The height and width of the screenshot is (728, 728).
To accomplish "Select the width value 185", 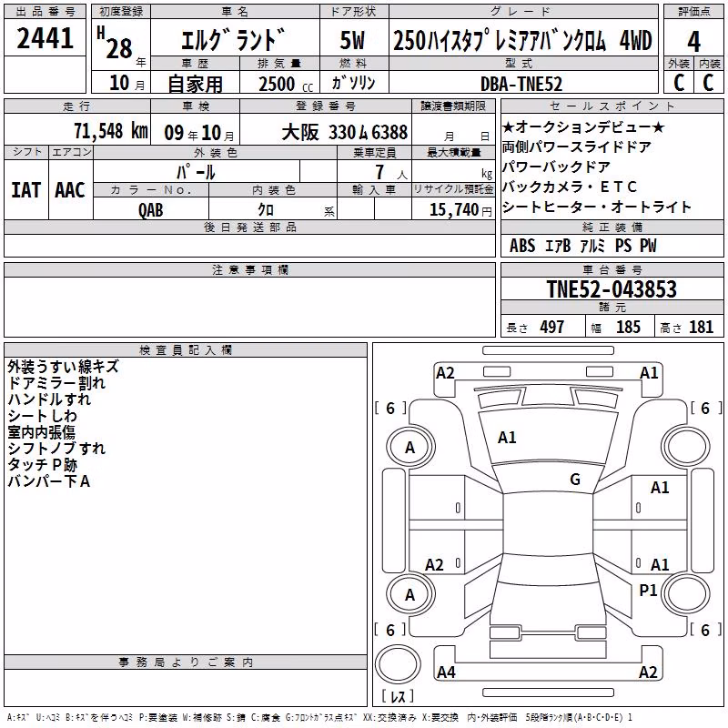I will [628, 328].
